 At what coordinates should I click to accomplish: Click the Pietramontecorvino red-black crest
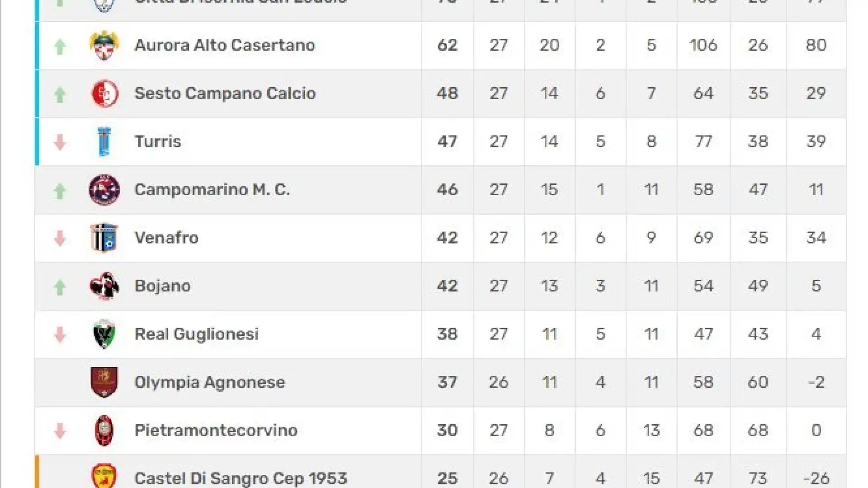[x=104, y=431]
